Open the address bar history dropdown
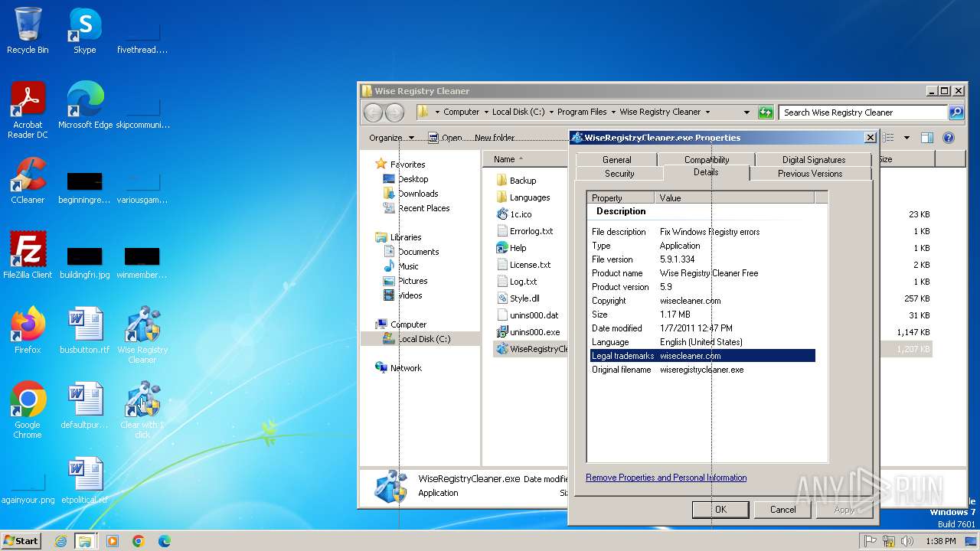 (746, 112)
